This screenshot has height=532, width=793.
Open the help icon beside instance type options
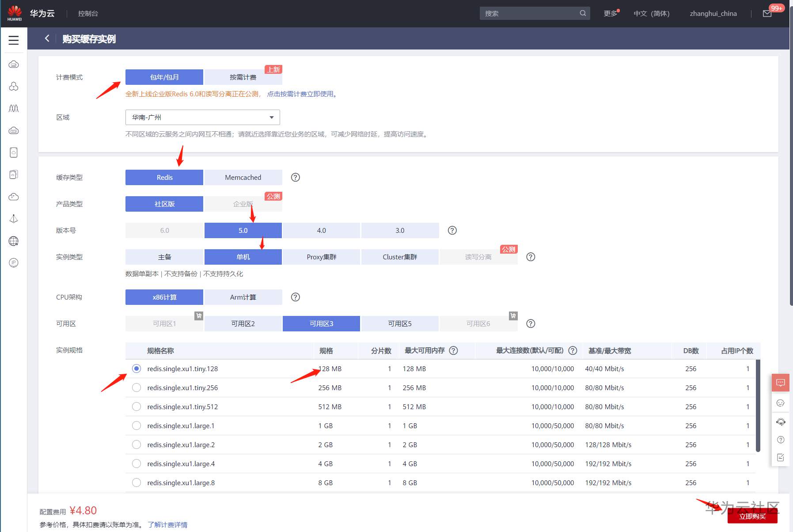531,257
